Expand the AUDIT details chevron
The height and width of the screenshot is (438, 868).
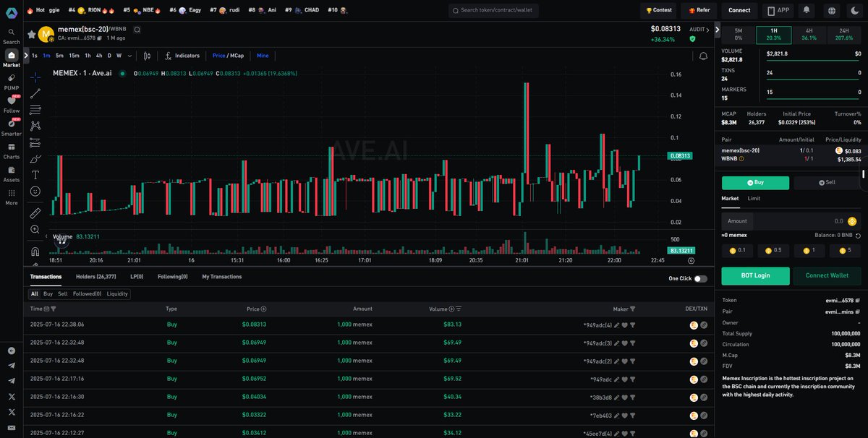[708, 30]
